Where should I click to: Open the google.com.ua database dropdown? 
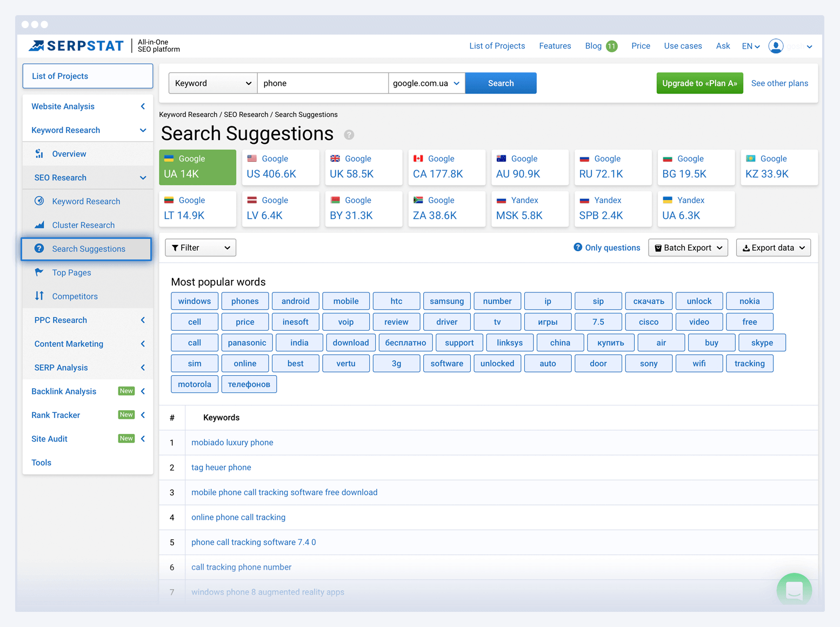point(426,83)
